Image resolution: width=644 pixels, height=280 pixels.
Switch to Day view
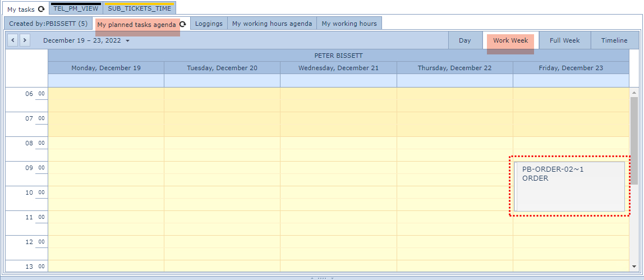coord(464,40)
